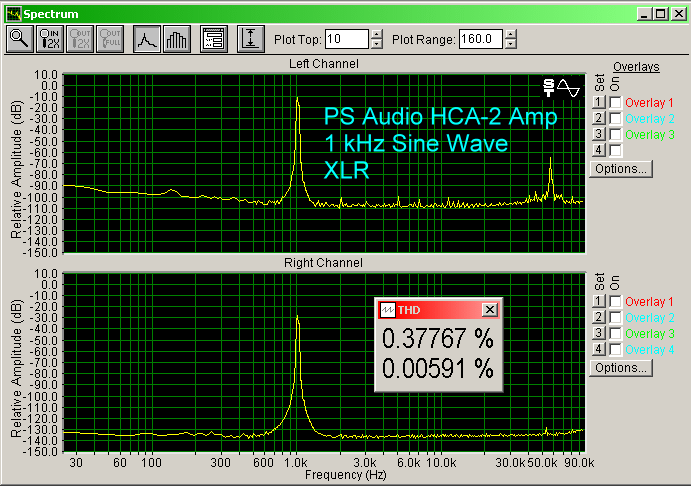Set overlay 4 for right channel

(598, 349)
